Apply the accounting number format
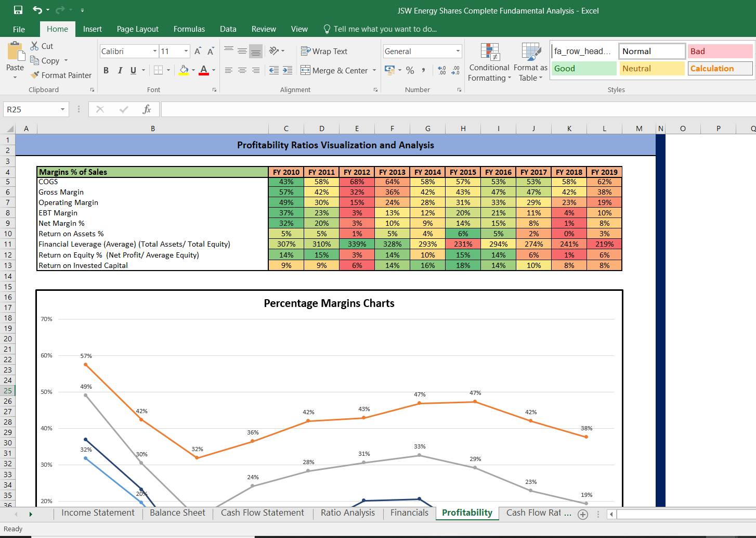This screenshot has width=756, height=538. tap(390, 70)
